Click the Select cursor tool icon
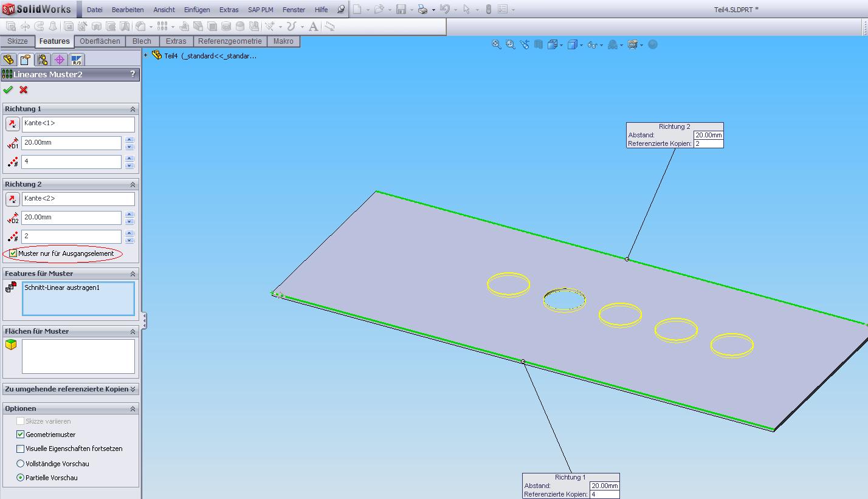Screen dimensions: 868x499 coord(466,9)
